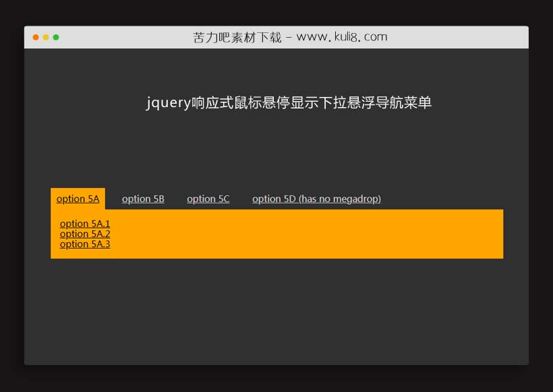This screenshot has width=553, height=392.
Task: Click the yellow traffic-light window icon
Action: pyautogui.click(x=46, y=38)
